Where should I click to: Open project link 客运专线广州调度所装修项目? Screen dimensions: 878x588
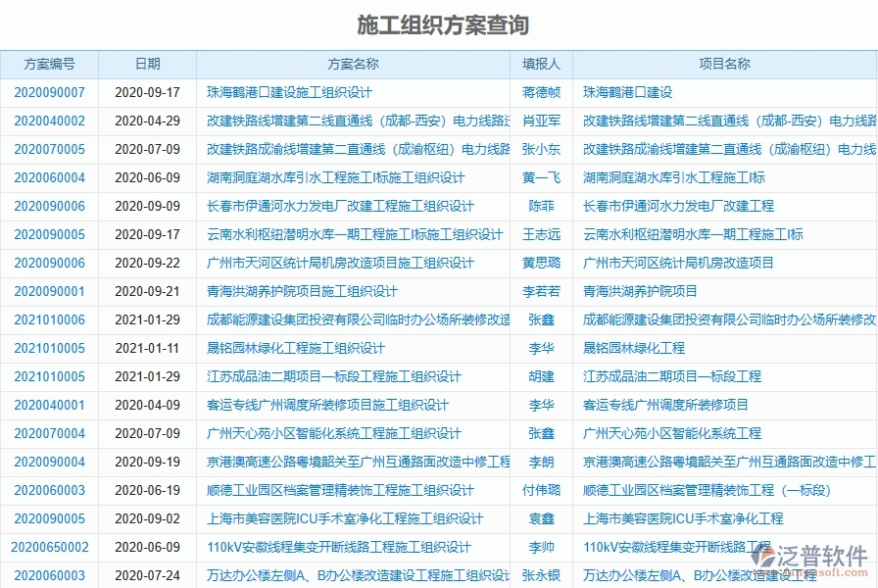[x=667, y=405]
